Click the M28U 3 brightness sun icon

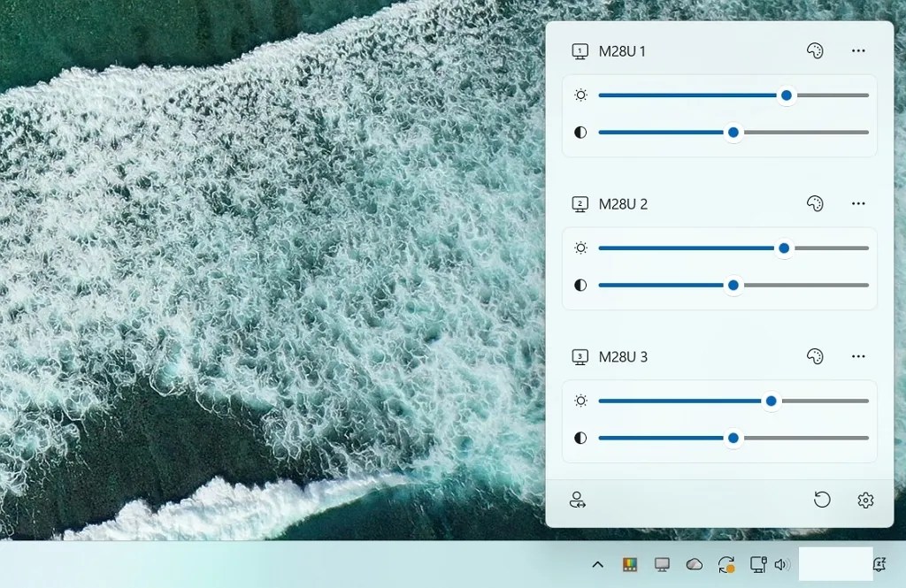coord(580,401)
